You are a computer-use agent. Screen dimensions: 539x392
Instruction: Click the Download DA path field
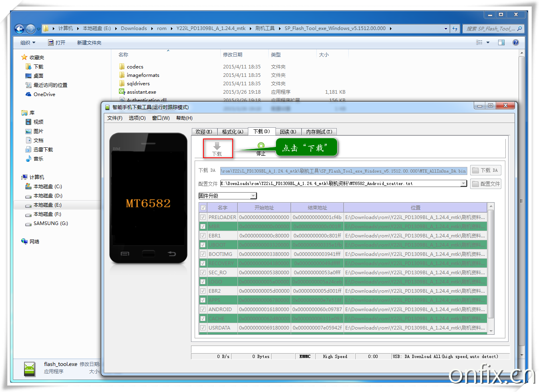(344, 171)
